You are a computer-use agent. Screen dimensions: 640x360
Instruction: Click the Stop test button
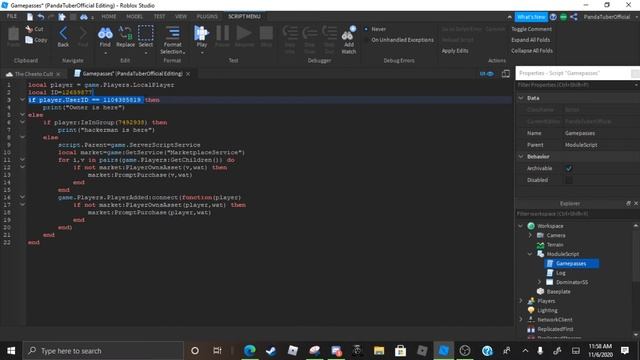click(x=266, y=33)
